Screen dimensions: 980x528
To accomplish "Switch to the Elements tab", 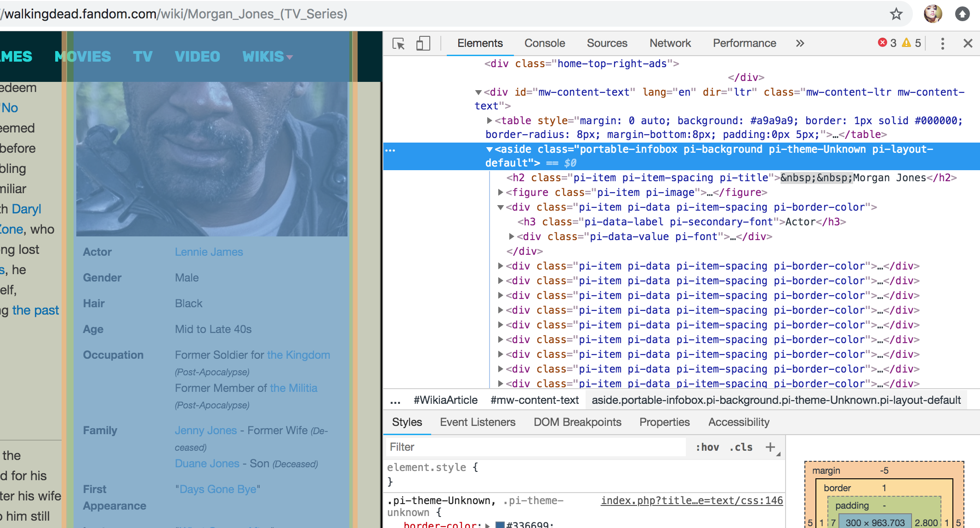I will [x=480, y=43].
